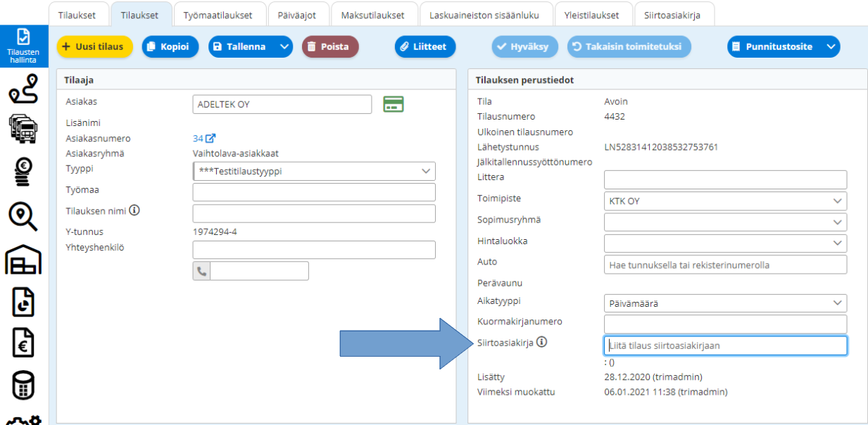The image size is (868, 425).
Task: Click the location search magnifier icon
Action: pos(23,216)
